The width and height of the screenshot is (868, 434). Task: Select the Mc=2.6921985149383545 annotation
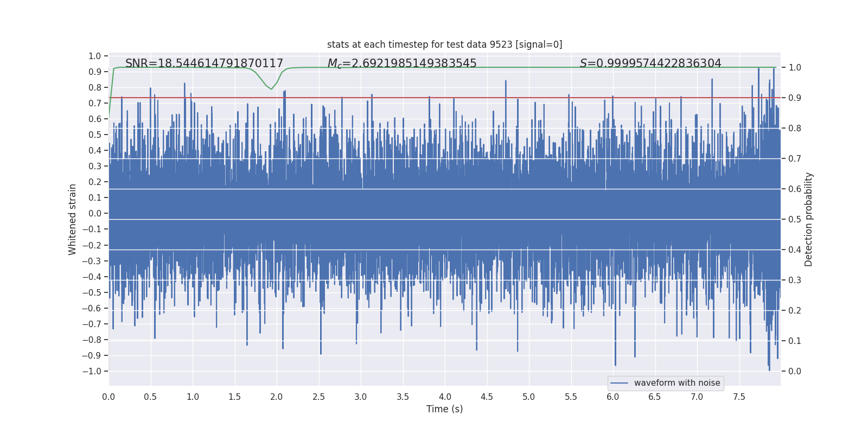pos(402,63)
